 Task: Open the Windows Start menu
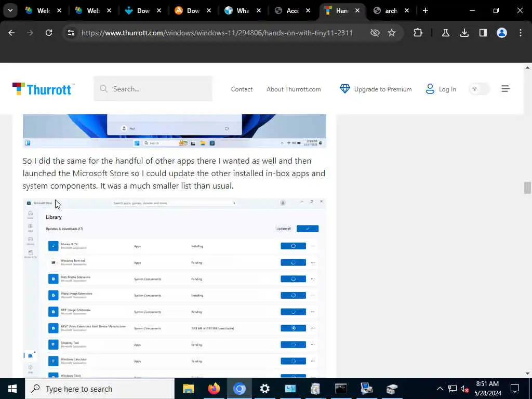tap(12, 389)
